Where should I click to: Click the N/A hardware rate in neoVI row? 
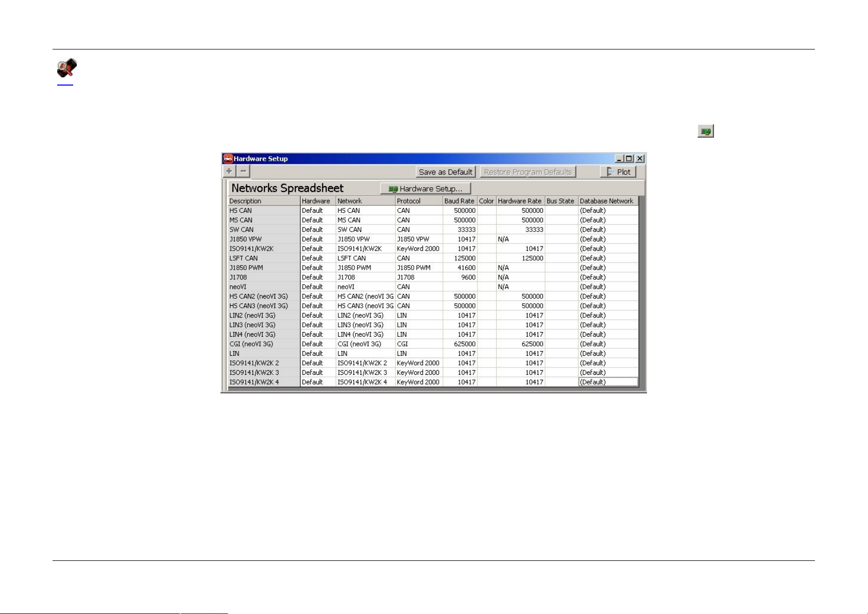pos(520,287)
